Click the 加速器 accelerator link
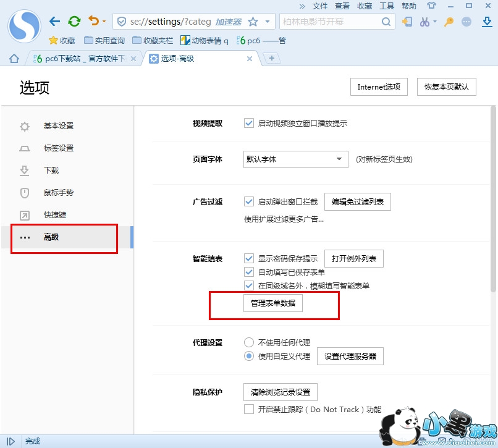498x448 pixels. [x=229, y=22]
